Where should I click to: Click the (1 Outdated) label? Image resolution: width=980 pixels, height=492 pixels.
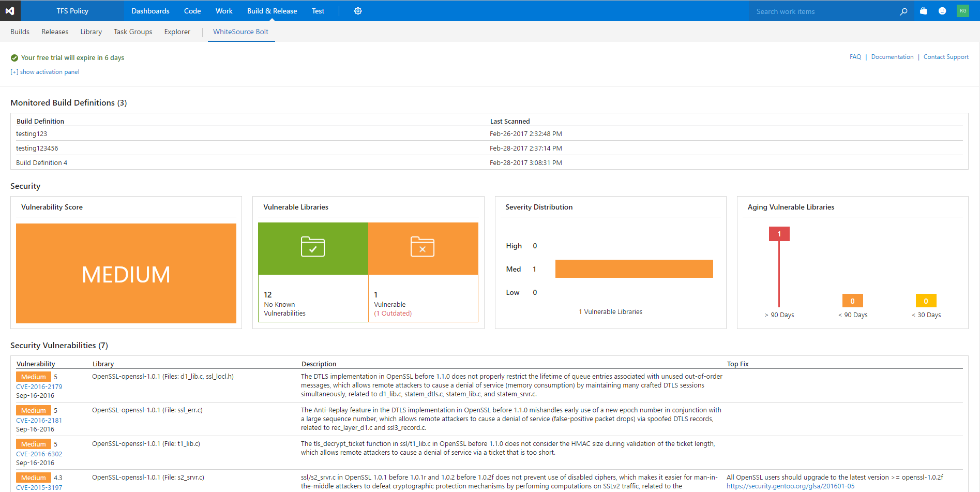click(x=393, y=313)
